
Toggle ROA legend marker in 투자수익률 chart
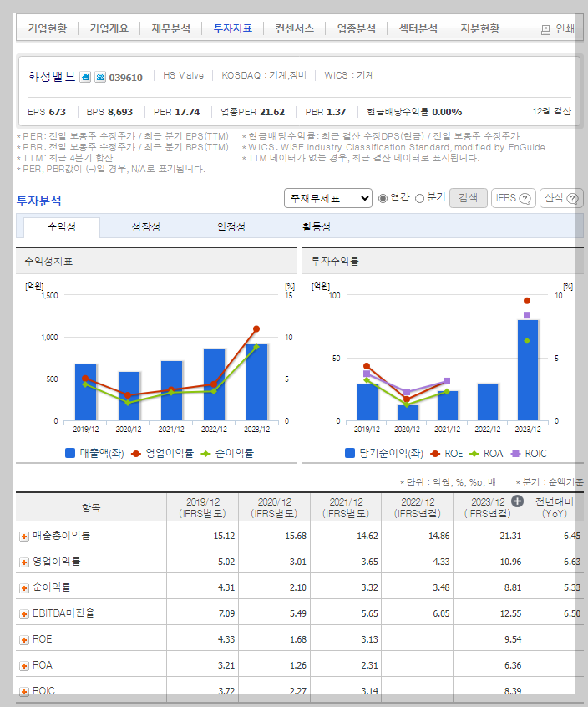coord(474,454)
